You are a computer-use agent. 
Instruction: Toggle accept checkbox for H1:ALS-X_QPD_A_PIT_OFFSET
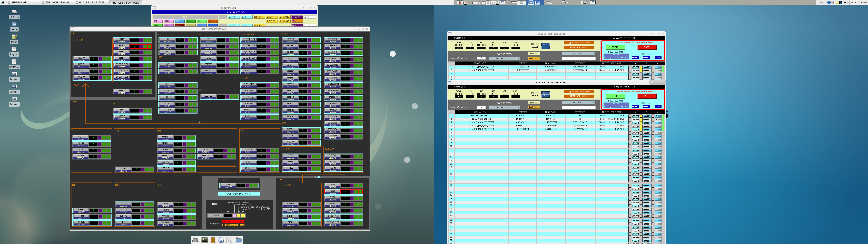[x=641, y=123]
